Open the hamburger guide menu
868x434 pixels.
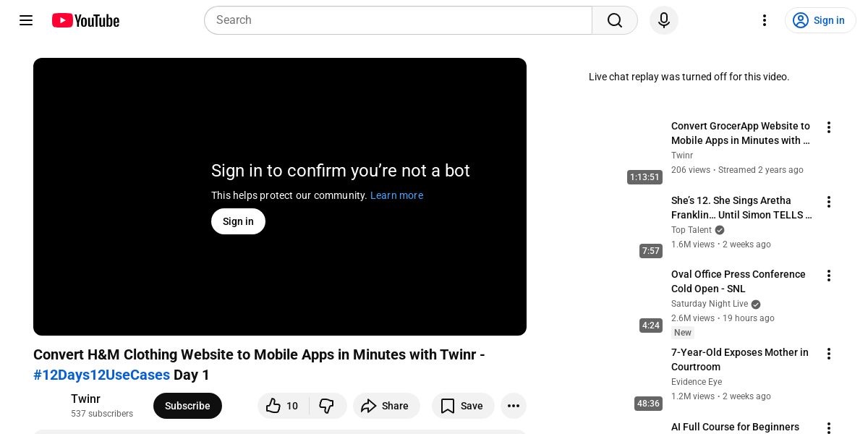pyautogui.click(x=26, y=20)
